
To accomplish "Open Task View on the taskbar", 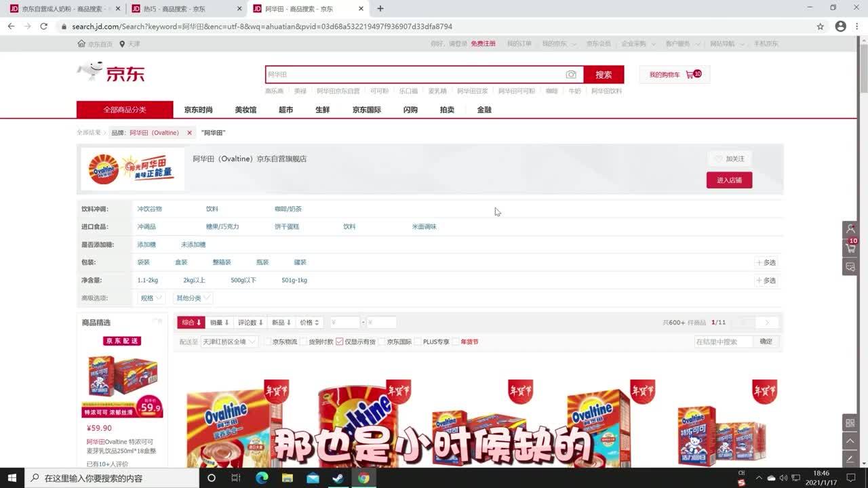I will tap(236, 478).
